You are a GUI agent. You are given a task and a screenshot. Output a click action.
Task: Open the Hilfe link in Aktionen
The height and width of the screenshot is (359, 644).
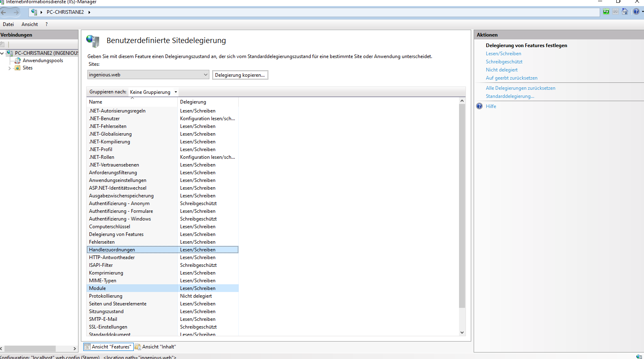tap(491, 106)
